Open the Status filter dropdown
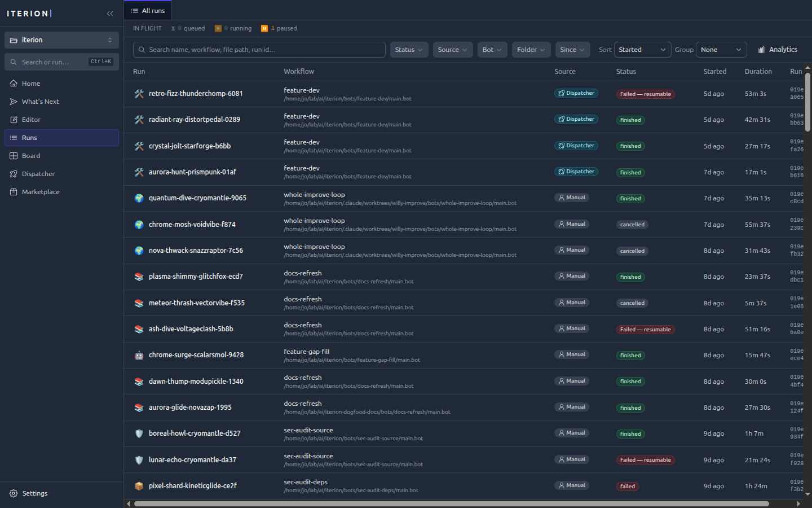 coord(409,50)
